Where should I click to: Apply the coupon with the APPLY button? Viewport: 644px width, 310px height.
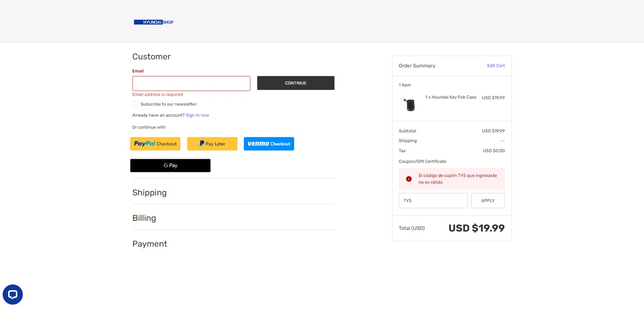coord(488,201)
